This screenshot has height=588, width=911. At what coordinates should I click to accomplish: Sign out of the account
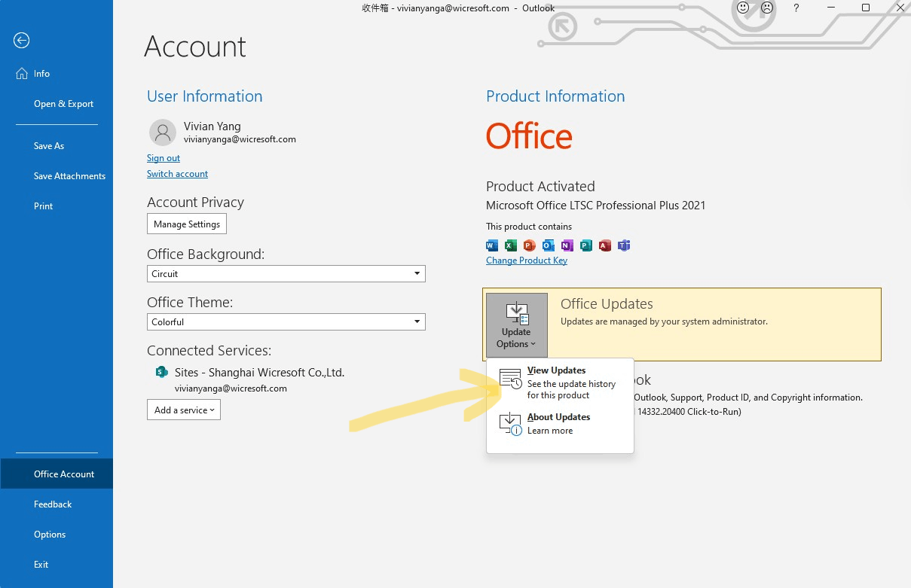(x=164, y=158)
